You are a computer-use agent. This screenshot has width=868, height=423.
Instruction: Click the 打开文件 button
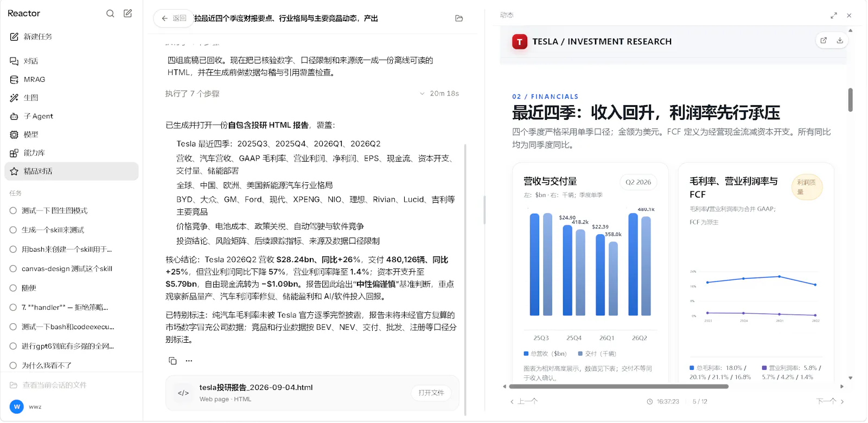431,393
